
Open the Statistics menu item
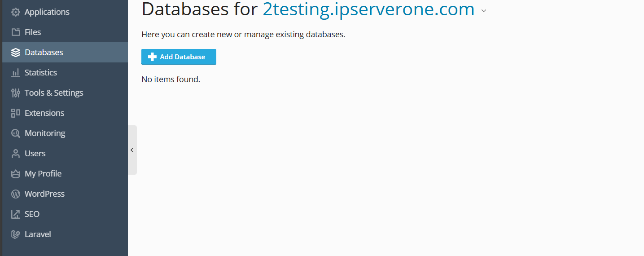point(41,73)
